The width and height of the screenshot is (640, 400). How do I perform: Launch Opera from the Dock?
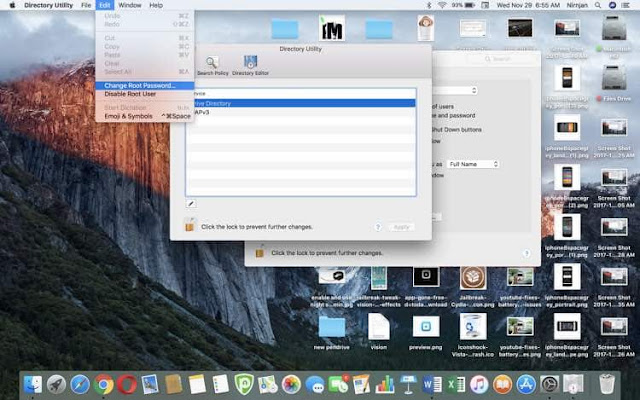click(x=127, y=385)
